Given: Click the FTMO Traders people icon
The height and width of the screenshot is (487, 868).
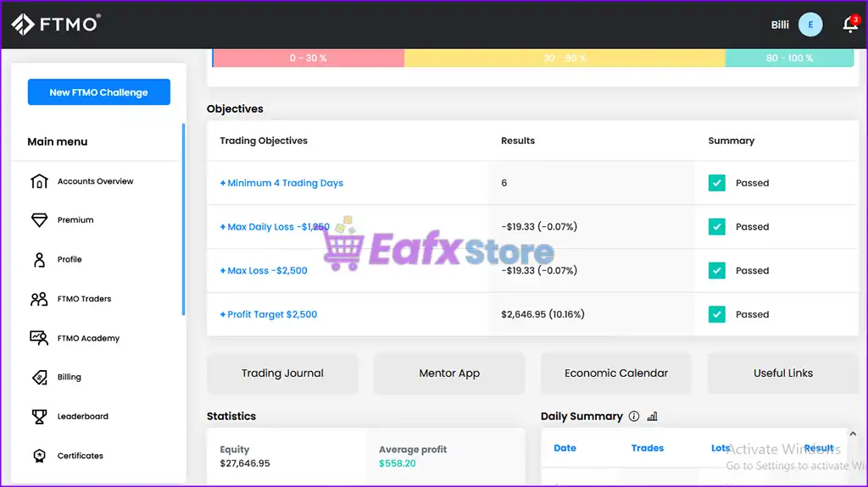Looking at the screenshot, I should (x=39, y=299).
